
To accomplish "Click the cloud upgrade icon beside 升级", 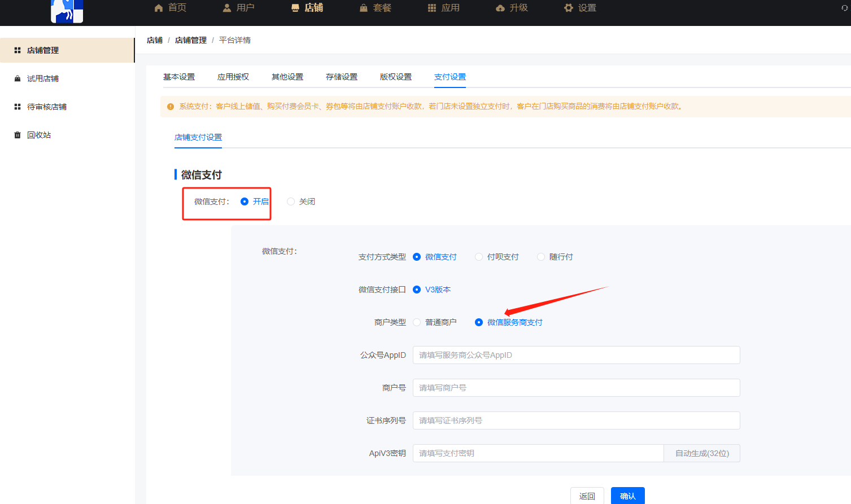I will pyautogui.click(x=500, y=8).
